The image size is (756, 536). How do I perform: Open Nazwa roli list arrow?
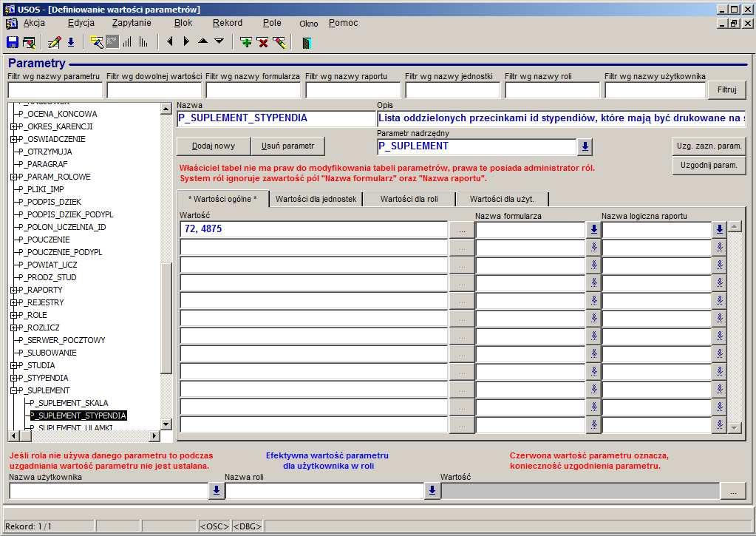432,491
